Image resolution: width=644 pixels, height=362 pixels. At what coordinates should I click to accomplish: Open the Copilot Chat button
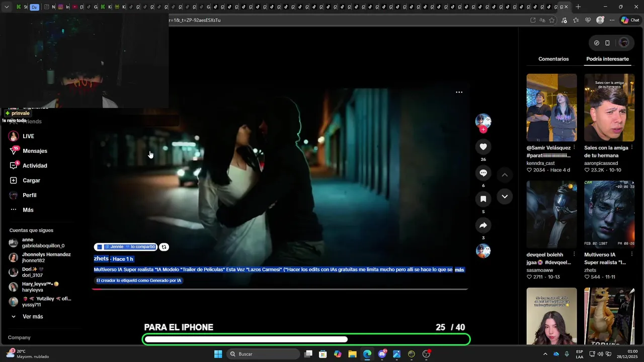pyautogui.click(x=630, y=20)
